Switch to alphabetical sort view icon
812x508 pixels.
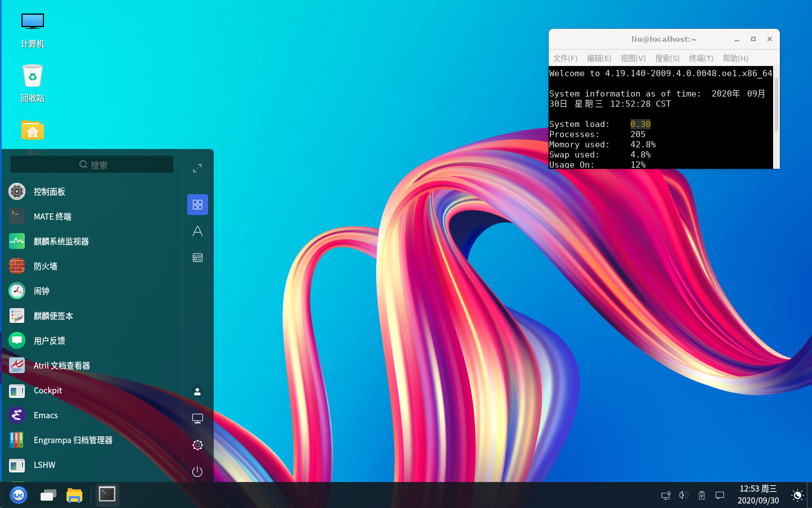click(x=197, y=231)
